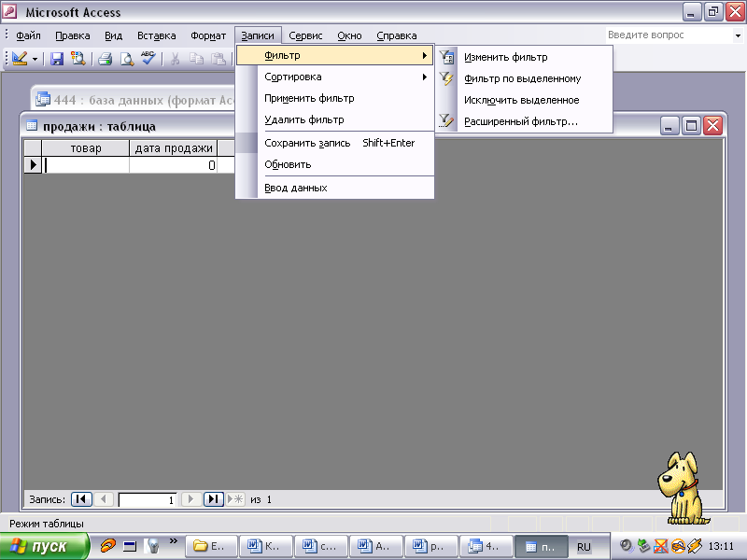Click the товар column header
The width and height of the screenshot is (747, 560).
[x=86, y=148]
